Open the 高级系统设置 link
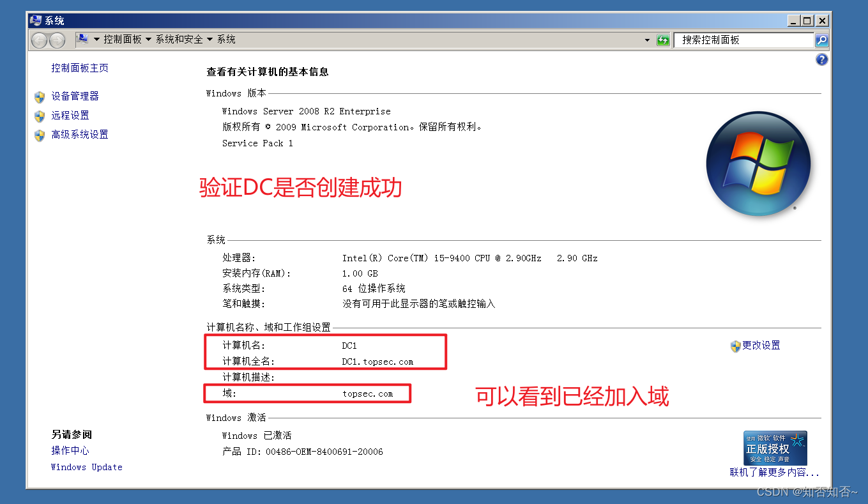 point(80,134)
